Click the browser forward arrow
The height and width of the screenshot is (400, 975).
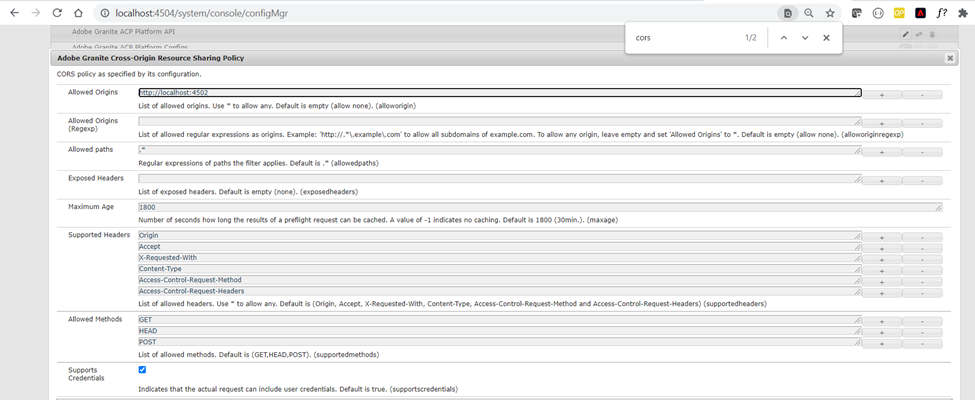(35, 12)
